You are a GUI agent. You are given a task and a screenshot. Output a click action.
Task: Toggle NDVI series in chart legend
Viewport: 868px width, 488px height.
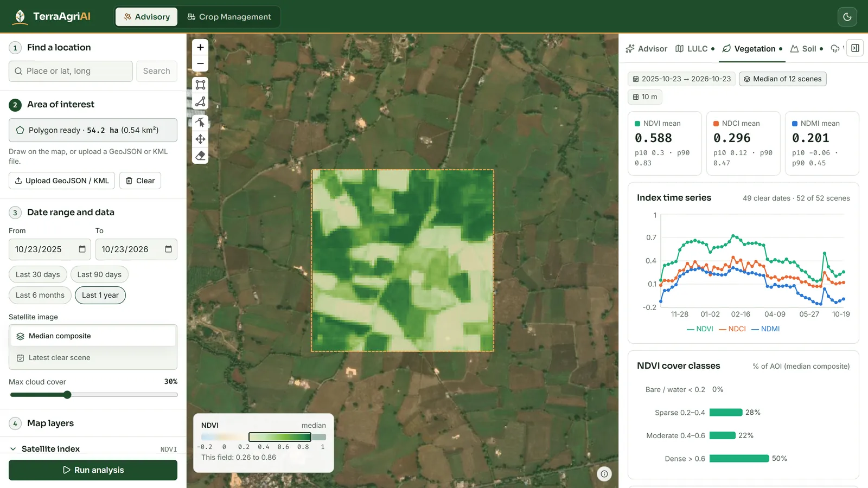click(x=700, y=329)
